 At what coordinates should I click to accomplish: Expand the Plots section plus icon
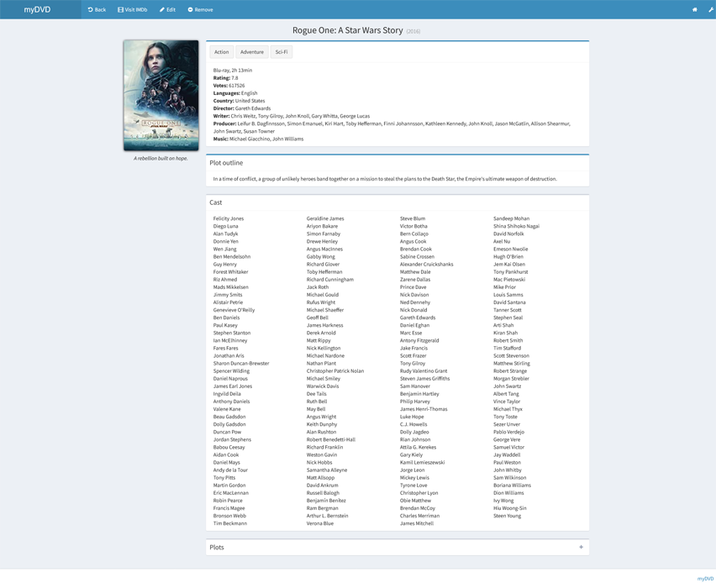581,547
